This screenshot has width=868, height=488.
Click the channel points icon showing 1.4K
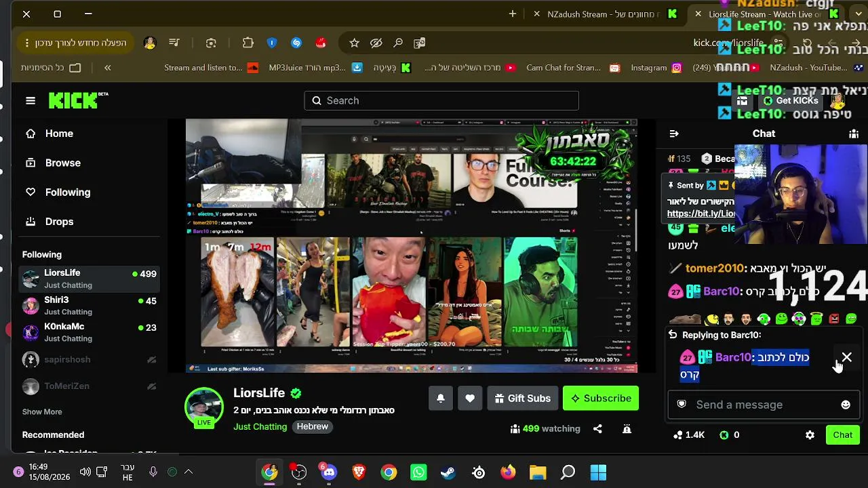click(x=678, y=435)
